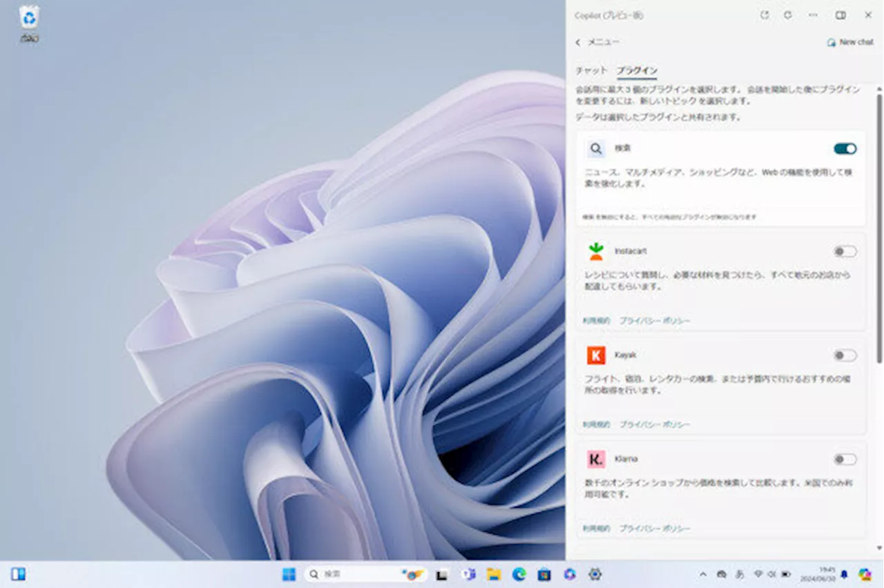Switch on the Klarna plugin toggle
Viewport: 884px width, 588px height.
coord(845,459)
